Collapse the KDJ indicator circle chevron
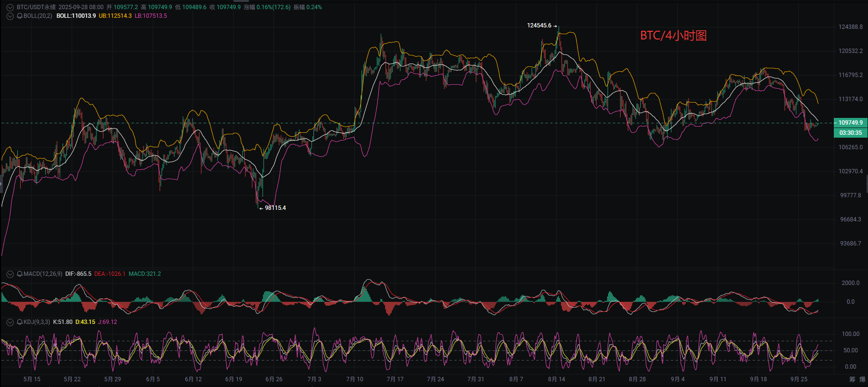This screenshot has height=387, width=868. coord(10,322)
